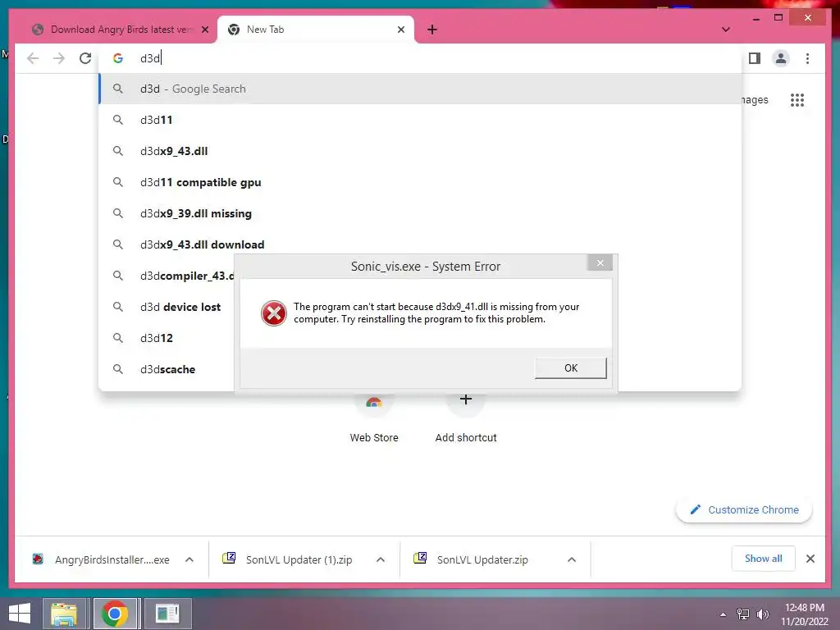This screenshot has height=630, width=840.
Task: Expand the SonLVL Updater.zip options chevron
Action: pyautogui.click(x=572, y=559)
